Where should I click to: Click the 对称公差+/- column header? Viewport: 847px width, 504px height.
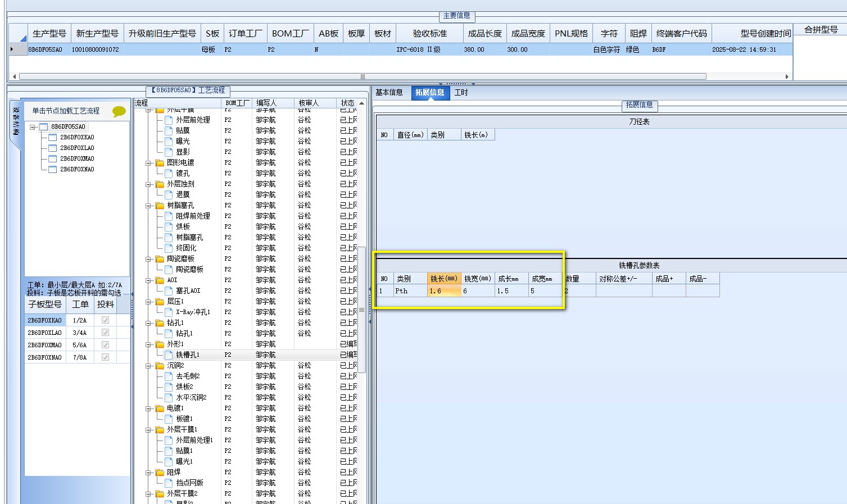(624, 279)
